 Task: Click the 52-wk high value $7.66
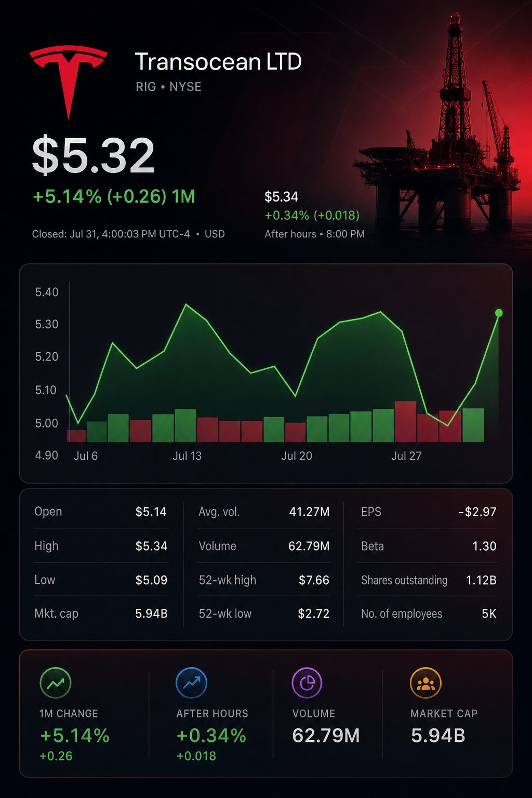pos(314,580)
